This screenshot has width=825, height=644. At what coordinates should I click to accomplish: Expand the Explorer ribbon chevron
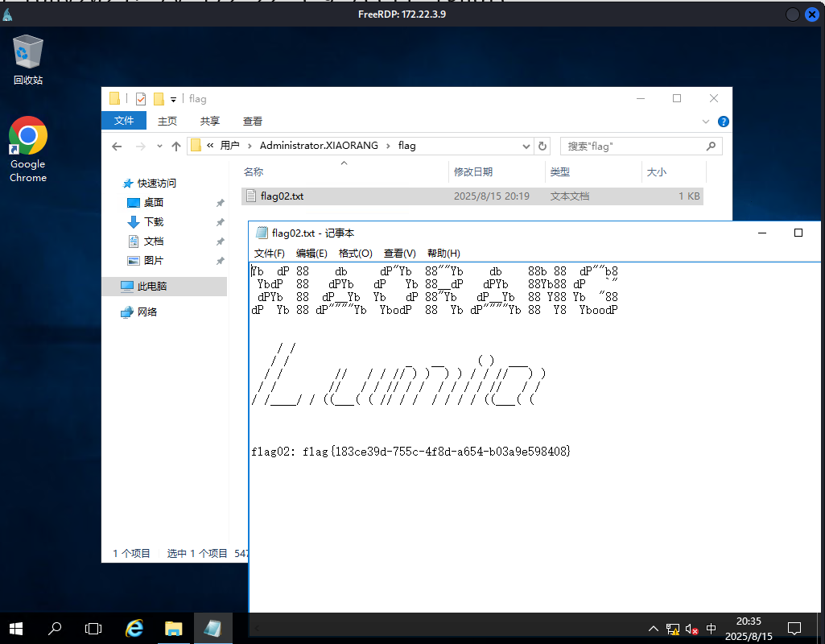tap(706, 122)
